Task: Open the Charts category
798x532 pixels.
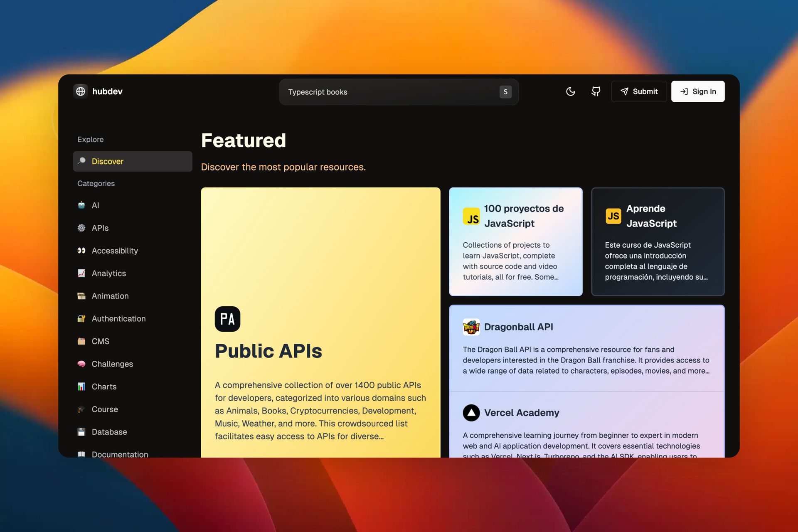Action: pos(104,387)
